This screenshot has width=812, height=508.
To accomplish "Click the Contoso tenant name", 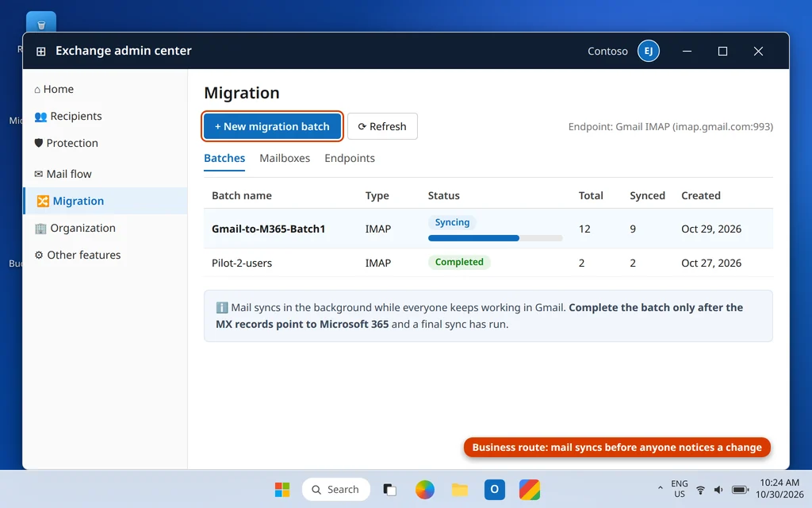I will pyautogui.click(x=607, y=52).
